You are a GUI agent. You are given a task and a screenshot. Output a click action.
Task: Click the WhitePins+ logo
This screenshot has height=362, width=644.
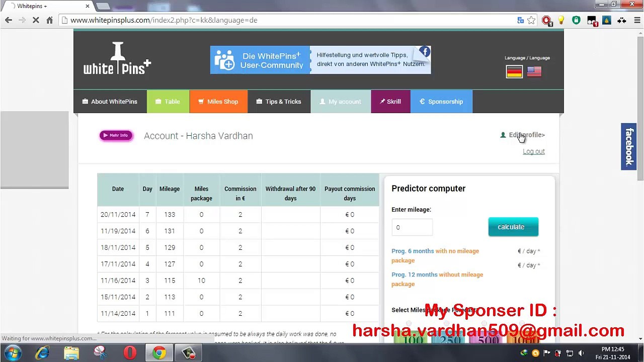117,59
